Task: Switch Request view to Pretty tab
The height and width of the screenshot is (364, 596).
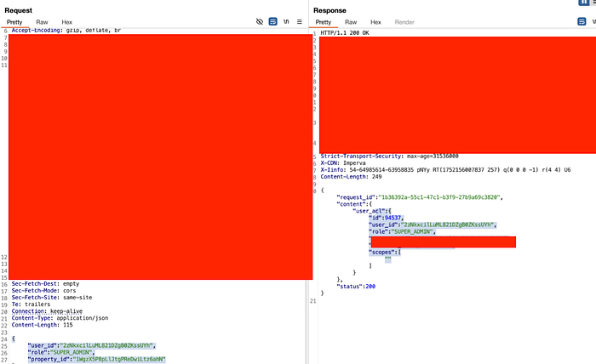Action: pos(14,22)
